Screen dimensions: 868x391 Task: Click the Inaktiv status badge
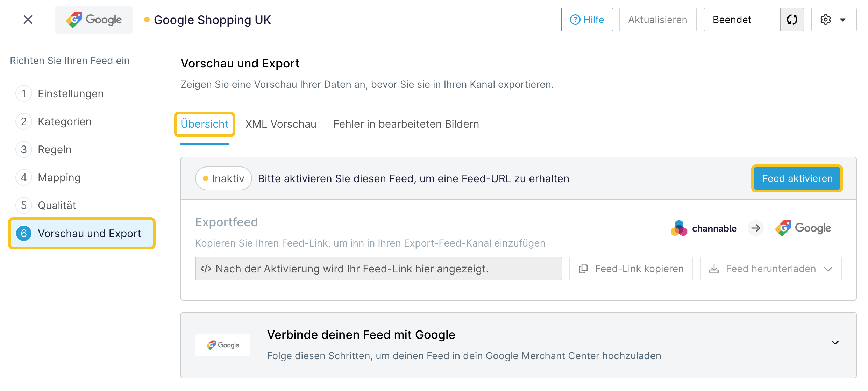pyautogui.click(x=223, y=178)
